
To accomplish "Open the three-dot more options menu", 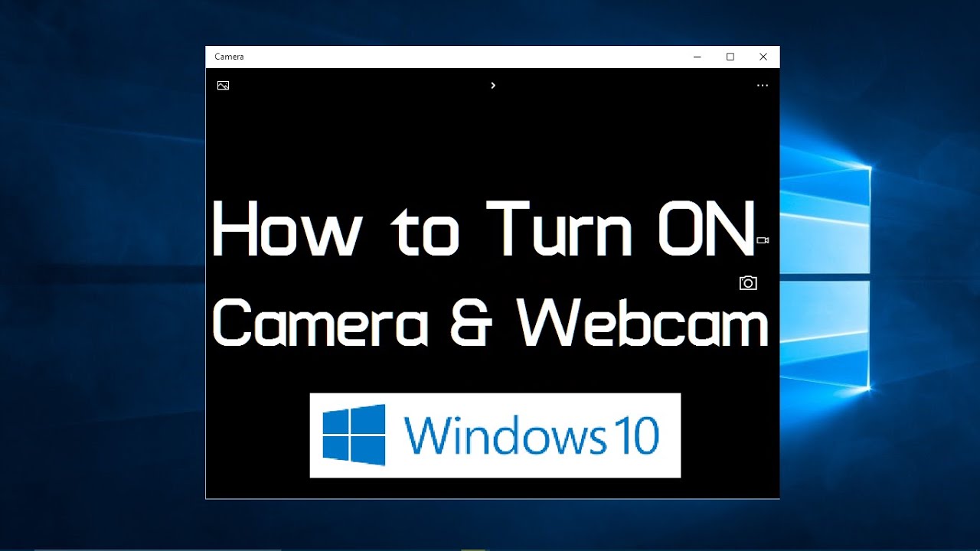I will (763, 86).
